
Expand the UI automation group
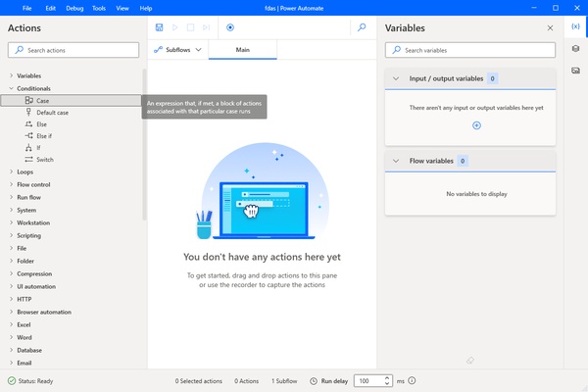(11, 286)
